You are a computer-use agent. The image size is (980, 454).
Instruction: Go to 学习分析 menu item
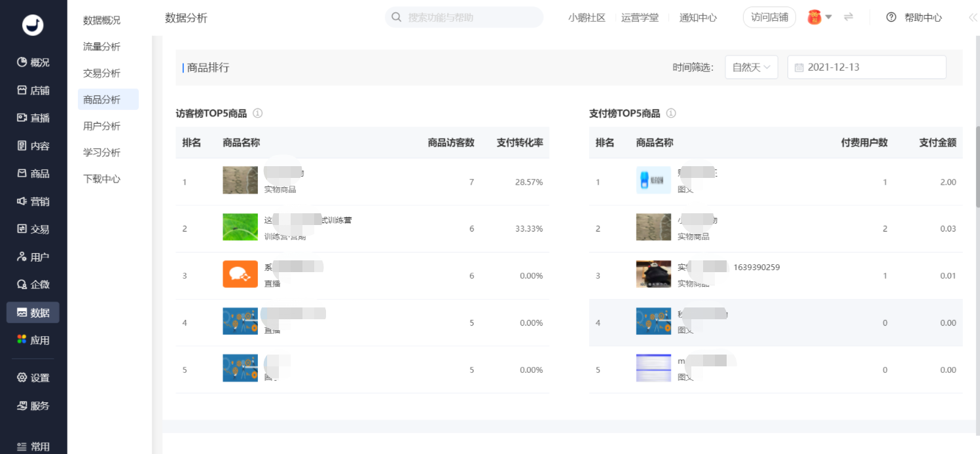point(101,152)
